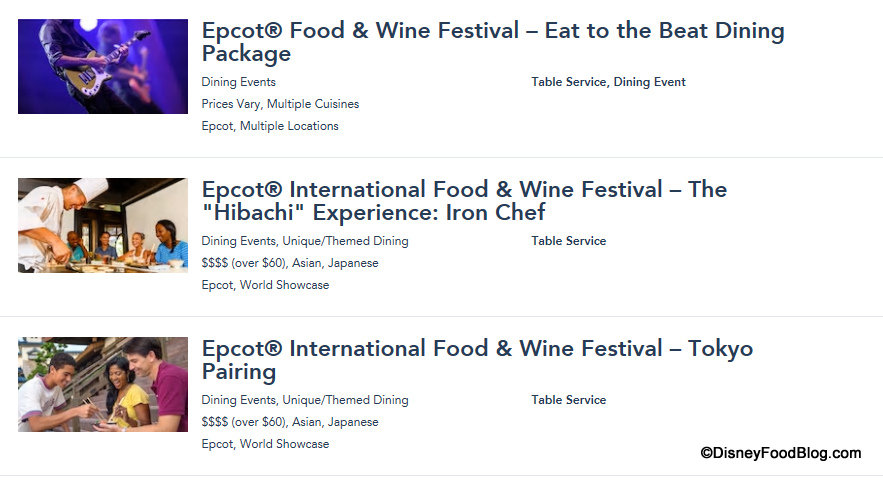Image resolution: width=883 pixels, height=480 pixels.
Task: Open the Tokyo Pairing festival listing
Action: pos(477,360)
